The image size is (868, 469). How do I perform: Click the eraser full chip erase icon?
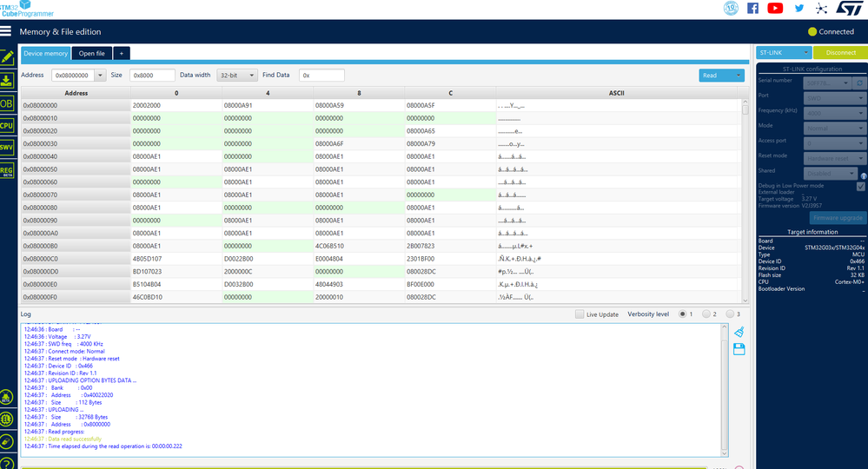7,441
